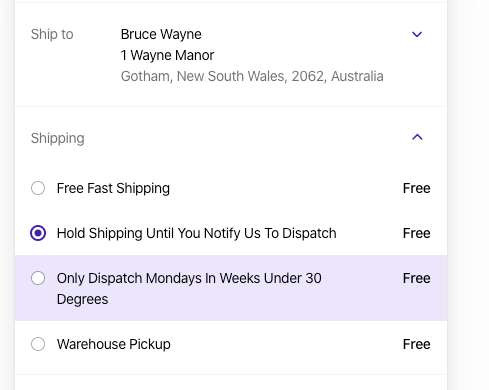The image size is (489, 390).
Task: Expand the Ship to section chevron
Action: (417, 34)
